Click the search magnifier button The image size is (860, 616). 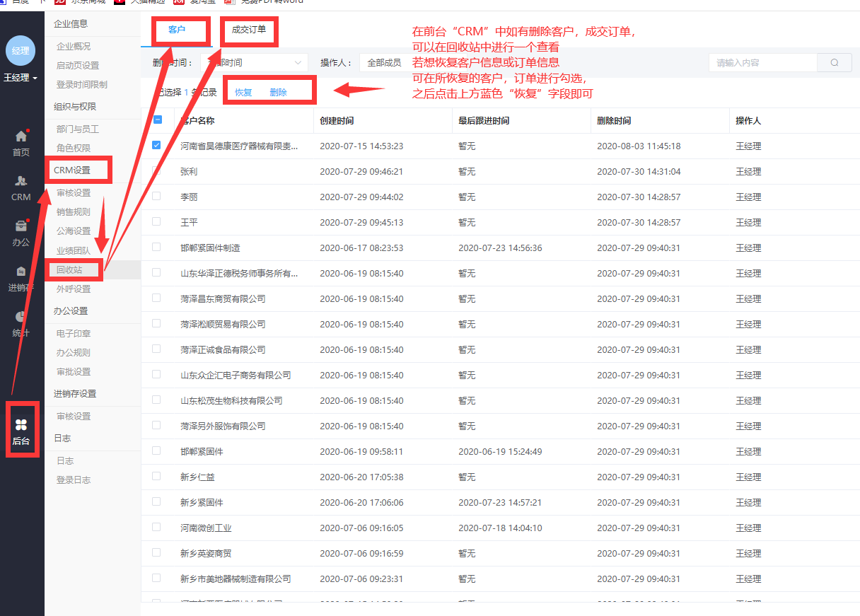835,62
